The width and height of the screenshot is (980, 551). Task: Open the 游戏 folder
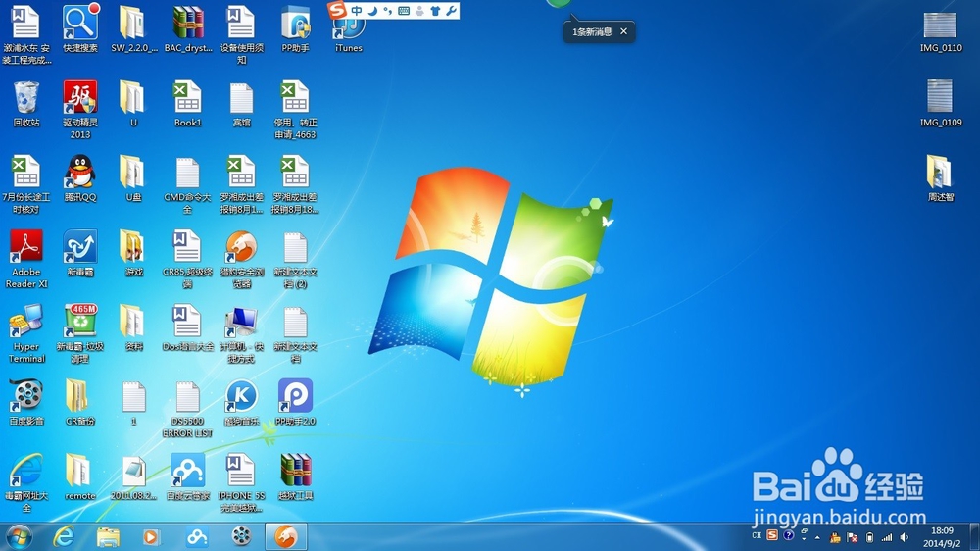coord(133,253)
